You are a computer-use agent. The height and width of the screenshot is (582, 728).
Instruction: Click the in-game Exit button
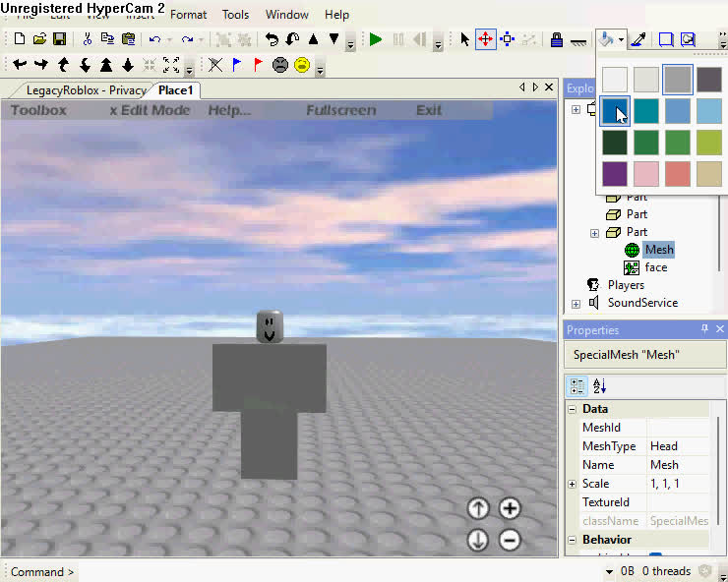click(429, 110)
